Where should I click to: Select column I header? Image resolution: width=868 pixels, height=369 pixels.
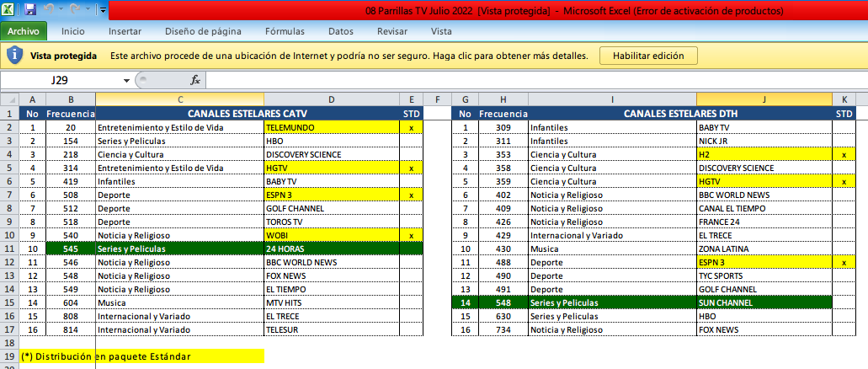pyautogui.click(x=612, y=99)
